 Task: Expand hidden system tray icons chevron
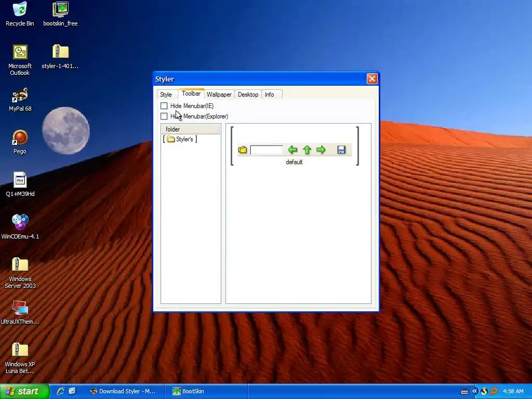474,391
